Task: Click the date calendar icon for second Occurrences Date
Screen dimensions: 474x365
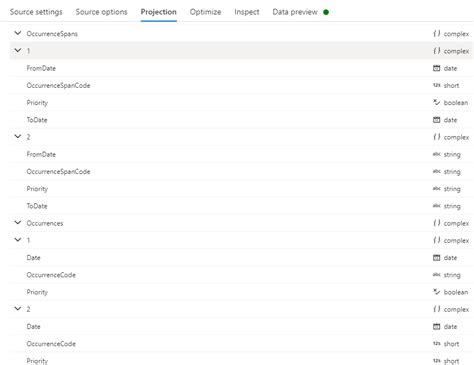Action: pyautogui.click(x=437, y=327)
